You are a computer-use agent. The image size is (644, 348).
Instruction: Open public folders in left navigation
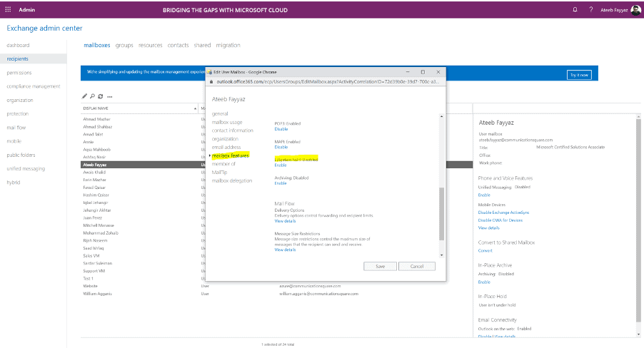coord(21,155)
